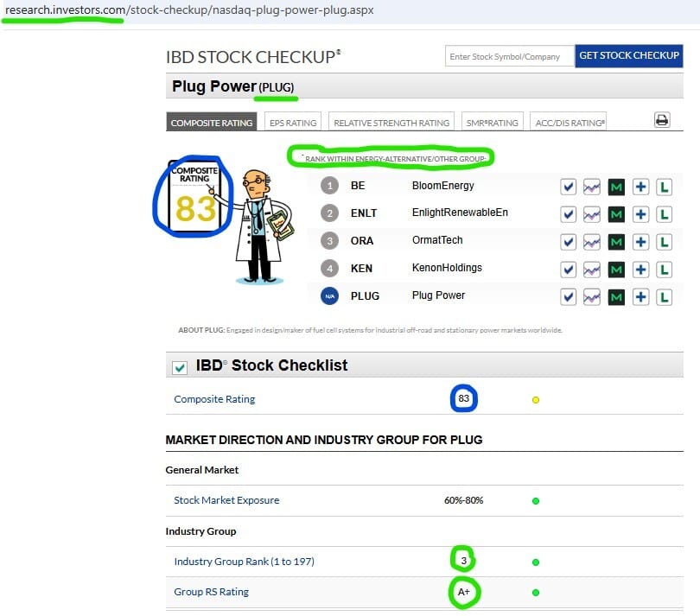700x616 pixels.
Task: Open the Stock Market Exposure link
Action: tap(226, 500)
